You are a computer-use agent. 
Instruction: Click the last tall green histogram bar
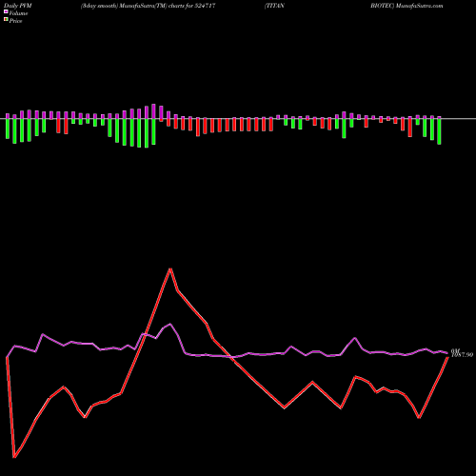click(439, 131)
